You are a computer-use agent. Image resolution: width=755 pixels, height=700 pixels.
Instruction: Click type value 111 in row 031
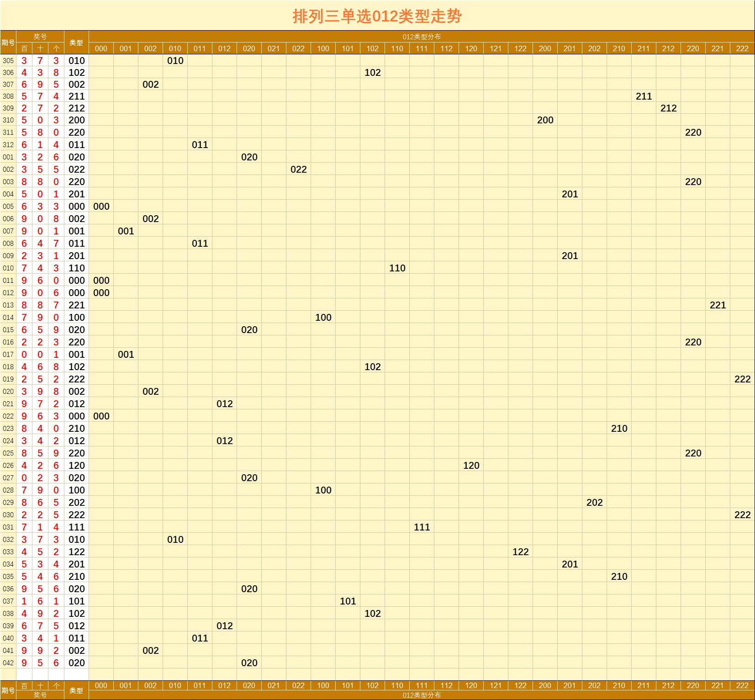(x=77, y=527)
